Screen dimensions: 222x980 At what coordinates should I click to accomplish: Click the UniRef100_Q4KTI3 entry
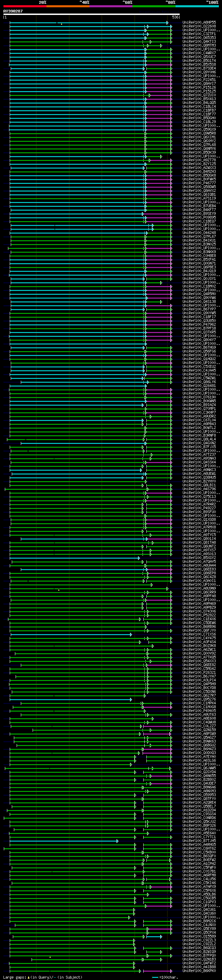pyautogui.click(x=199, y=41)
